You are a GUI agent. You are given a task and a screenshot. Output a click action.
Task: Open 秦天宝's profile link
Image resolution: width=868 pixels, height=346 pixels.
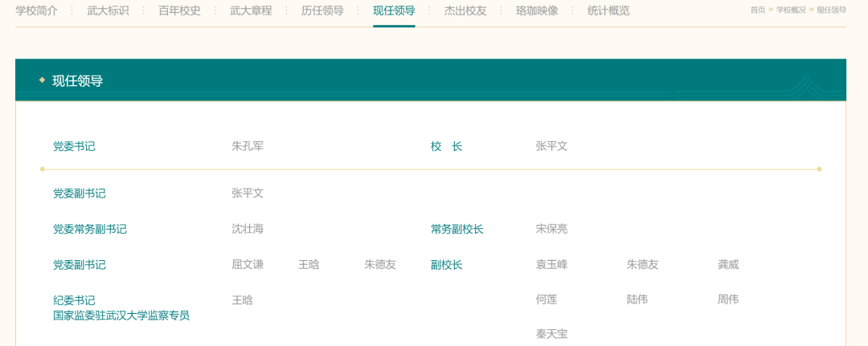(551, 335)
